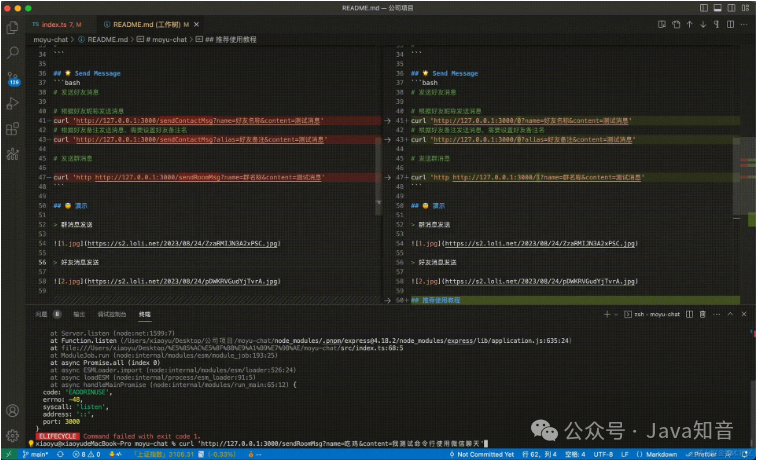Open errors and warnings count 8 and 0
The image size is (758, 461).
point(87,455)
